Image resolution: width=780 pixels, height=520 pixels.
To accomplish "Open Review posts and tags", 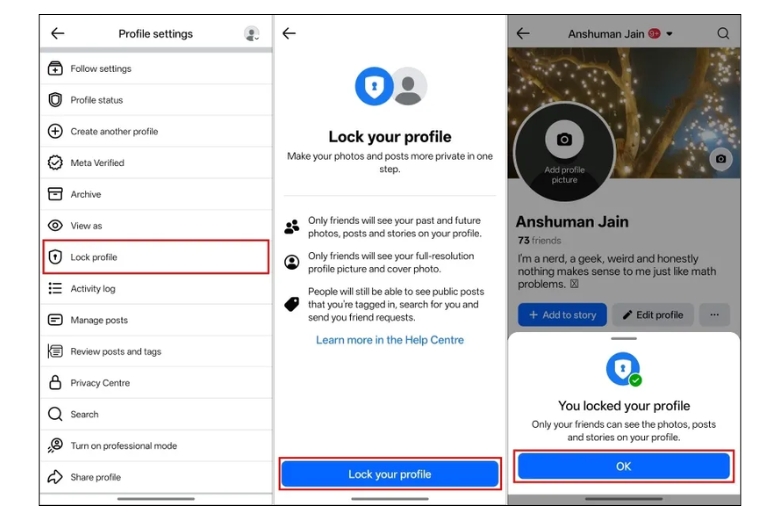I will [x=156, y=351].
